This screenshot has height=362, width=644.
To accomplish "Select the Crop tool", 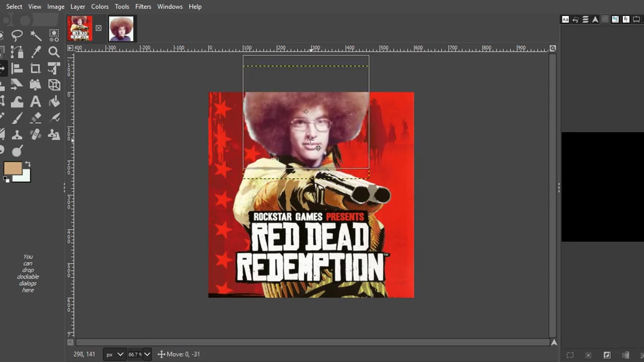I will [x=36, y=68].
